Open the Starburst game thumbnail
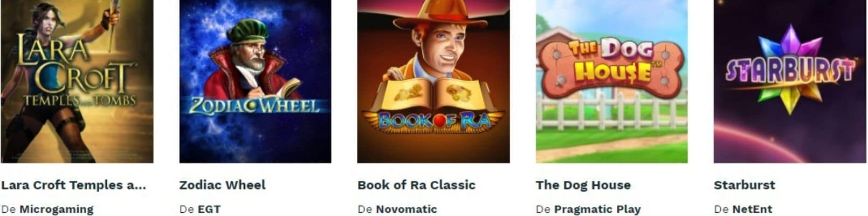This screenshot has height=216, width=868. pos(790,81)
